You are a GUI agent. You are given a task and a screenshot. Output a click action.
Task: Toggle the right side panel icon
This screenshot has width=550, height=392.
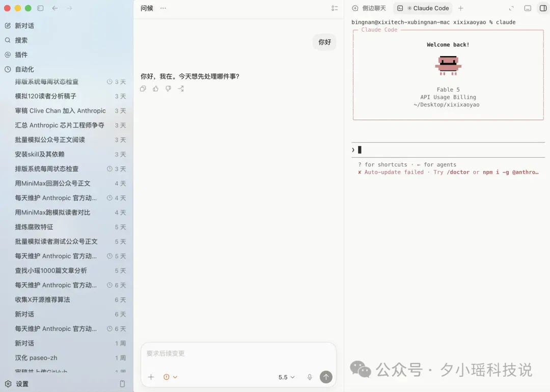click(x=543, y=8)
